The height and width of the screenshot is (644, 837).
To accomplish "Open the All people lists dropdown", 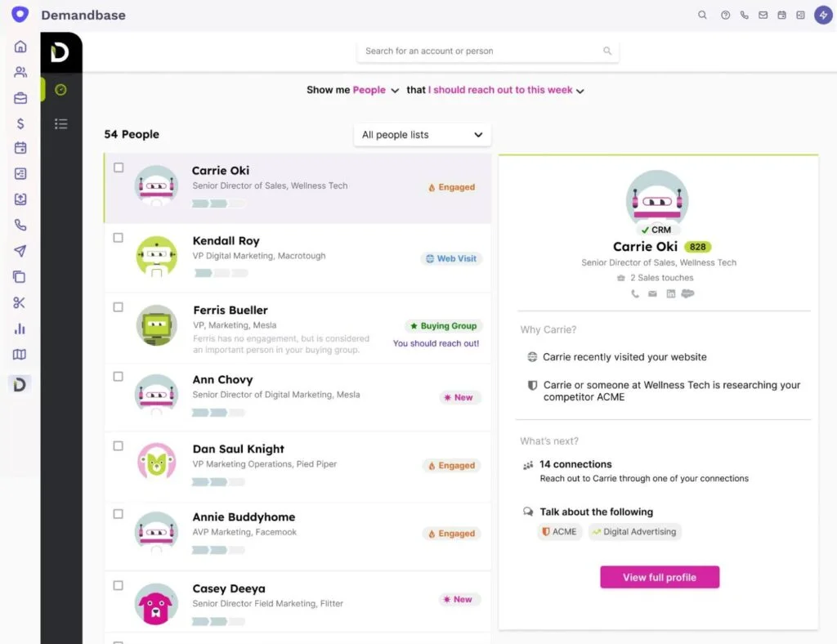I will point(422,135).
